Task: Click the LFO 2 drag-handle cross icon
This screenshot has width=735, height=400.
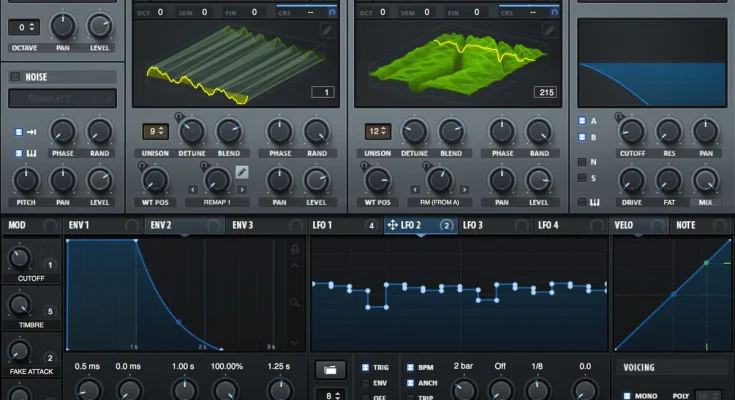Action: [391, 226]
